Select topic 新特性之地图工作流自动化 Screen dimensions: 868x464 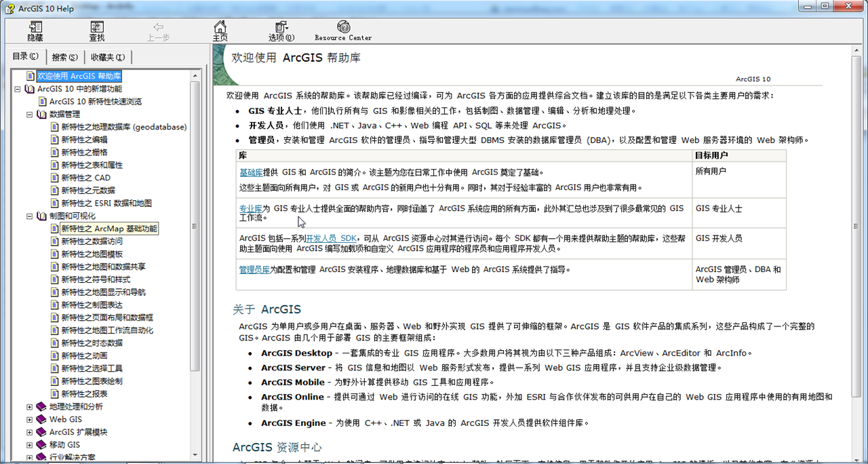click(107, 330)
